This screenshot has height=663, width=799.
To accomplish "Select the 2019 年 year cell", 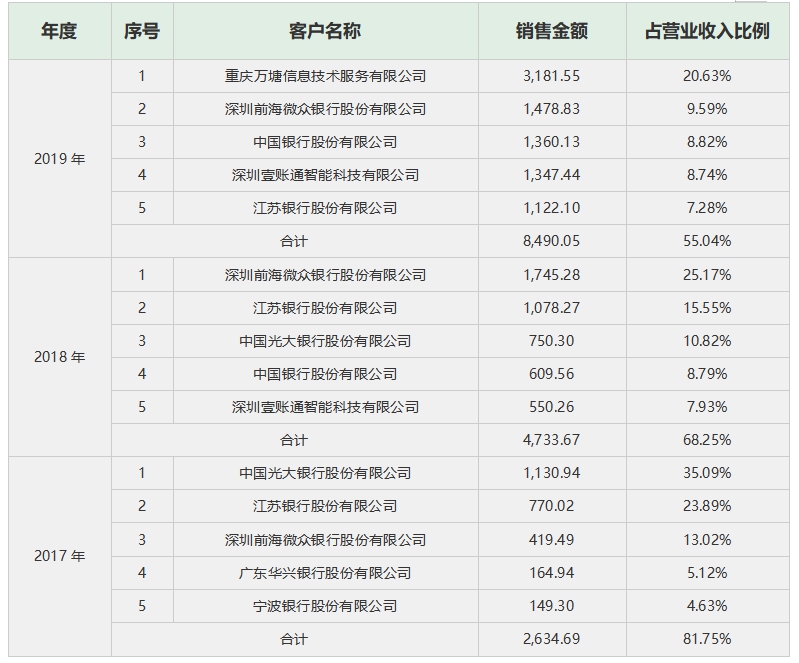I will (59, 159).
